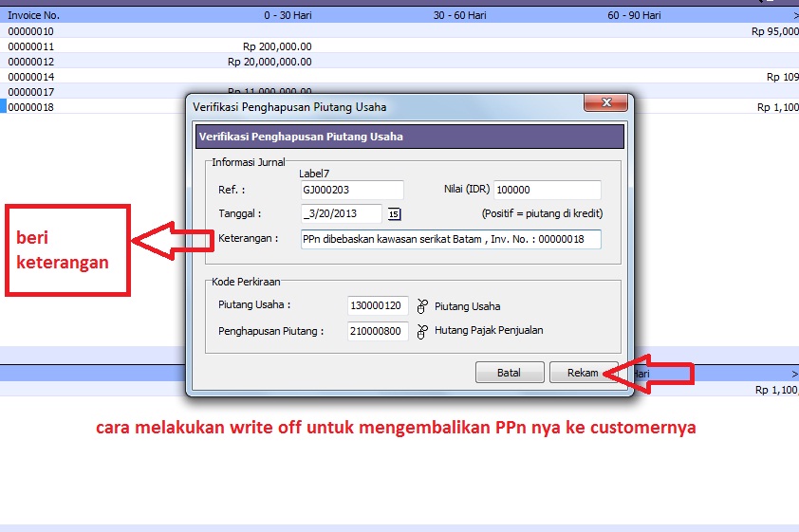The height and width of the screenshot is (532, 799).
Task: Choose invoice row 00000014
Action: [31, 77]
